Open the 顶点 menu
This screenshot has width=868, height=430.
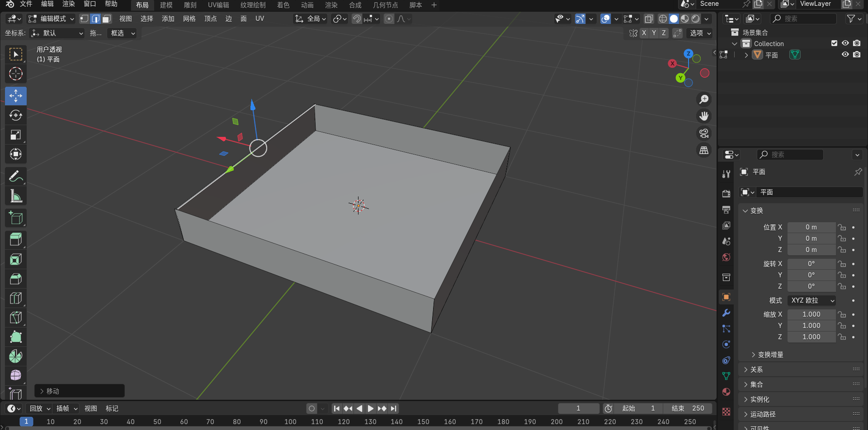[210, 19]
